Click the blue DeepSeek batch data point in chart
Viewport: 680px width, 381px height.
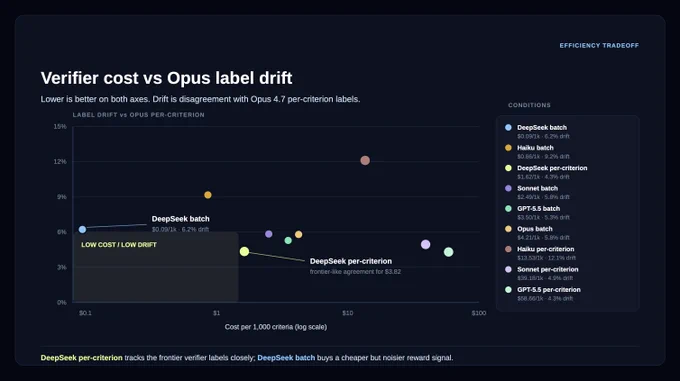82,229
